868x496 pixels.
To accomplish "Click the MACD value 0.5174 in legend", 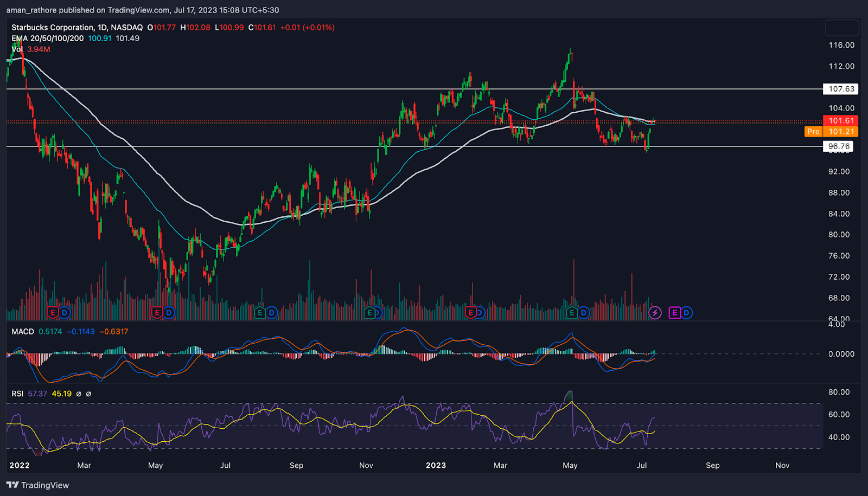I will click(x=50, y=332).
